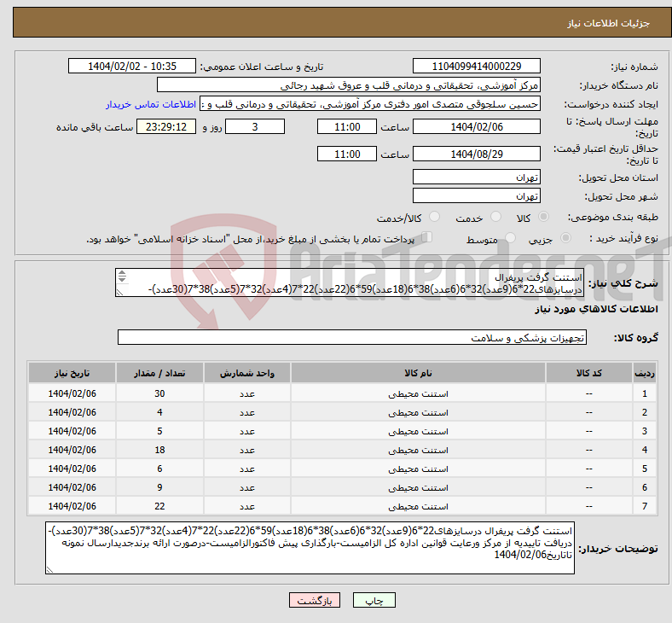Select the کالا/خدمت radio option

434,218
